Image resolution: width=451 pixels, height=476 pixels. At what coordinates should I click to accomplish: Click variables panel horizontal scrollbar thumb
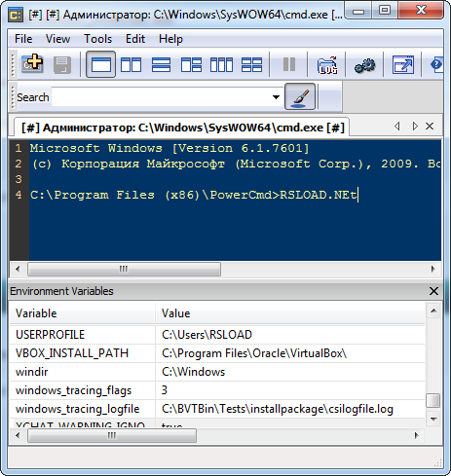[x=112, y=435]
